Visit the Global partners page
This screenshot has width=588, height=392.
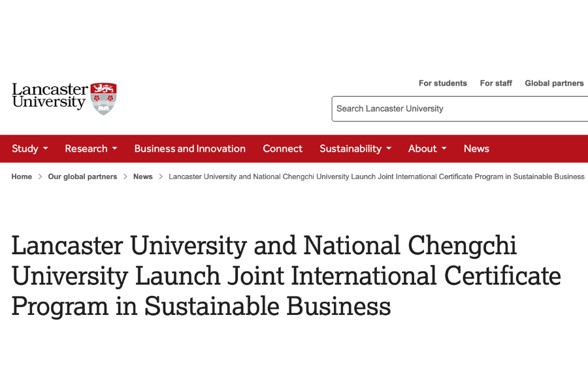coord(554,83)
